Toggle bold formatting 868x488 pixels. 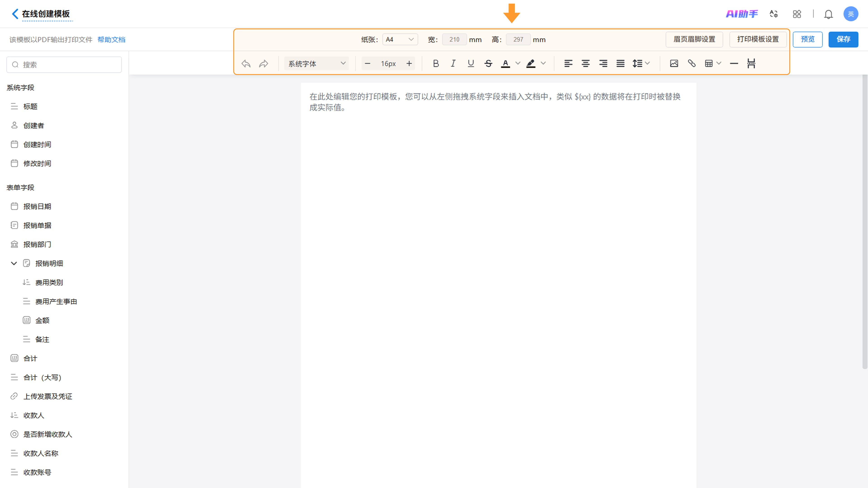[436, 63]
